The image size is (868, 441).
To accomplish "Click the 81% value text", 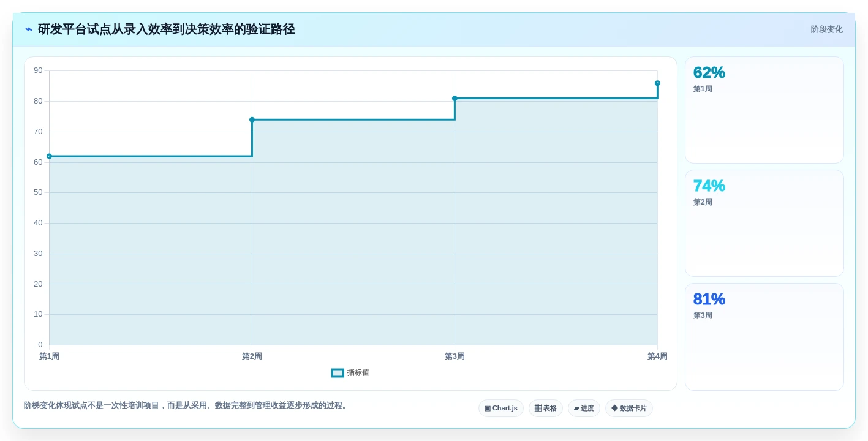I will coord(709,299).
